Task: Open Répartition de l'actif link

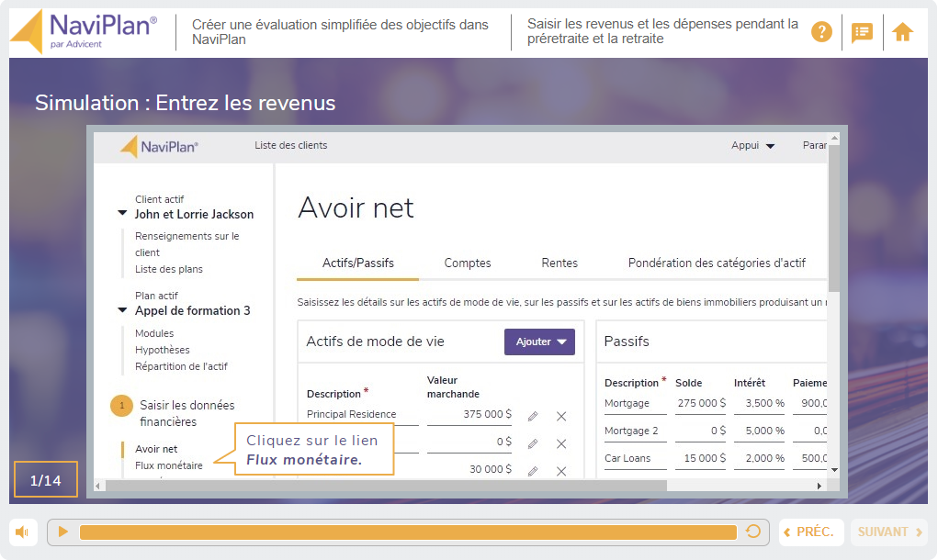Action: coord(181,366)
